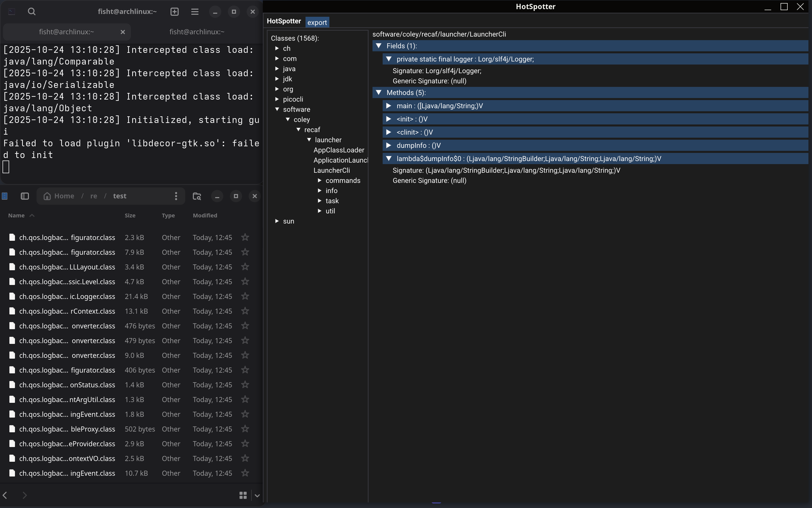Open file manager path options menu

(x=176, y=196)
